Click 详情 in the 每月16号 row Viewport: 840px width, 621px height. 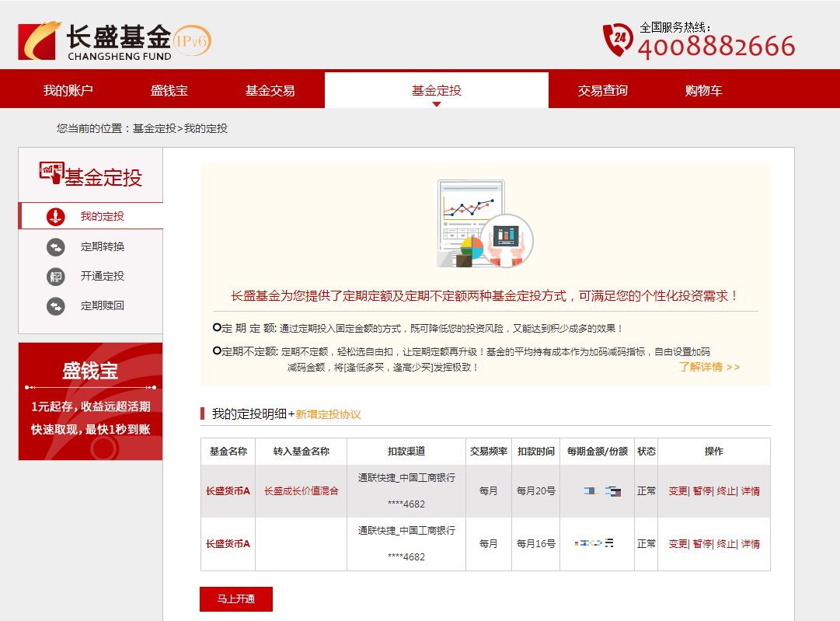click(x=751, y=544)
